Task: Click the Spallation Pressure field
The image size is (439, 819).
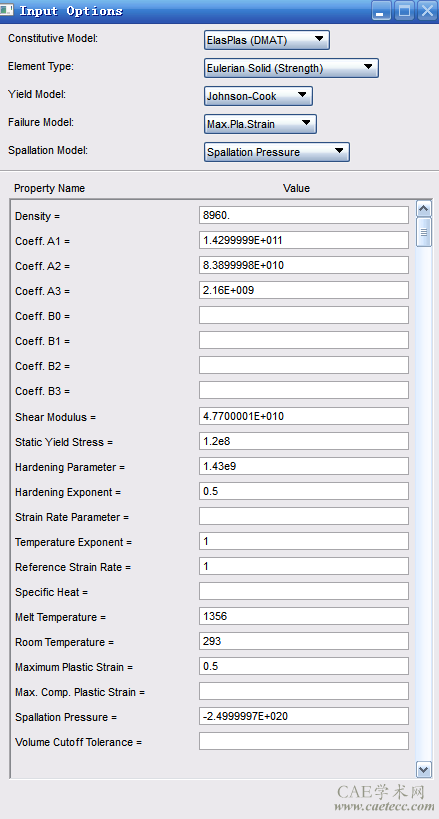Action: 304,717
